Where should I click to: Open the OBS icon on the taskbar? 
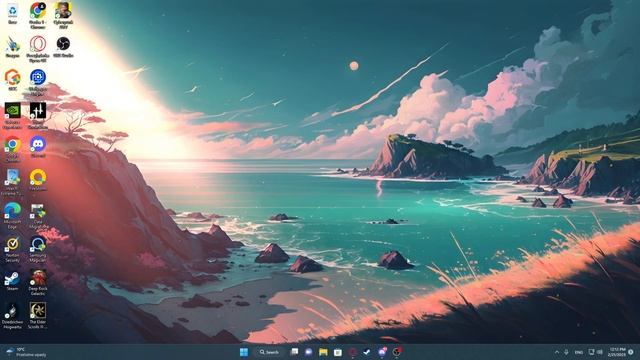[397, 352]
